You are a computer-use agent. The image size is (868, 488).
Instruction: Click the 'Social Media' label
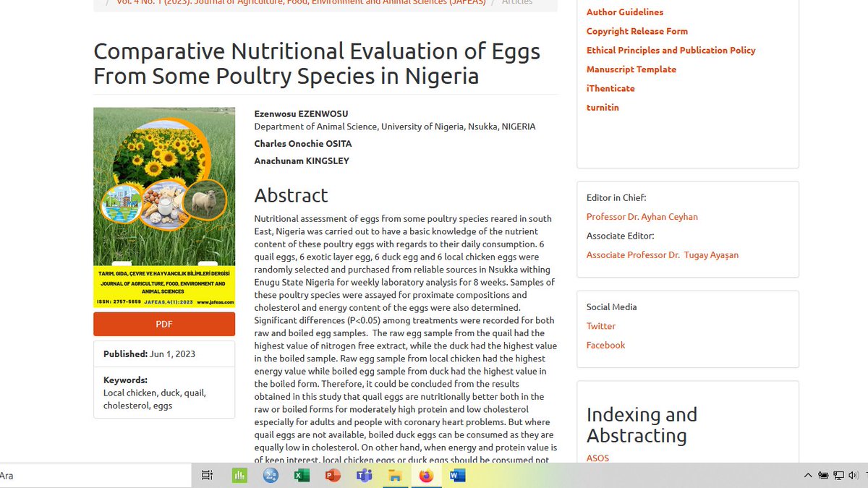[612, 307]
